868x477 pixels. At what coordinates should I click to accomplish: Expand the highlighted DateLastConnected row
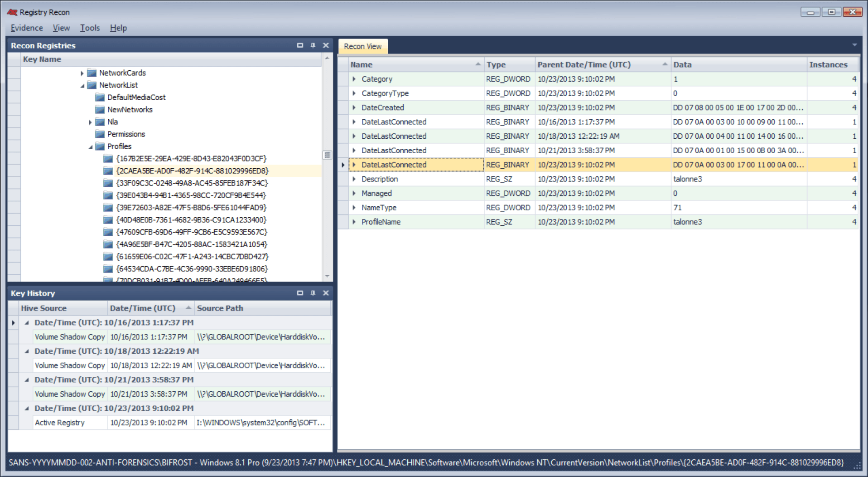355,165
